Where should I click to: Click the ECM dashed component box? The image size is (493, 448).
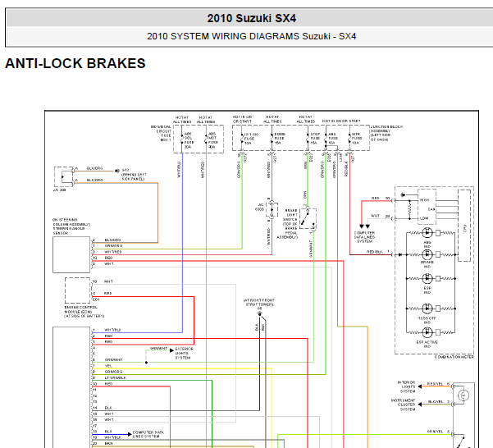coord(78,290)
